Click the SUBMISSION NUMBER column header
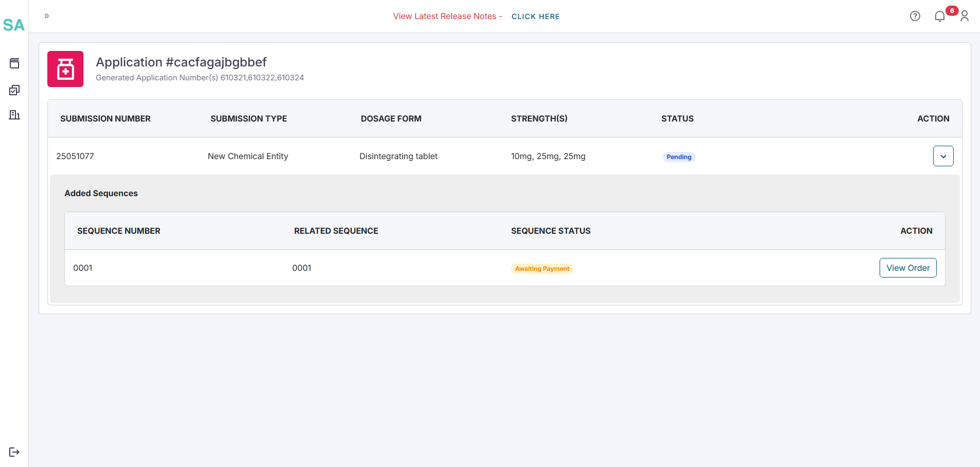Image resolution: width=980 pixels, height=467 pixels. click(x=106, y=118)
